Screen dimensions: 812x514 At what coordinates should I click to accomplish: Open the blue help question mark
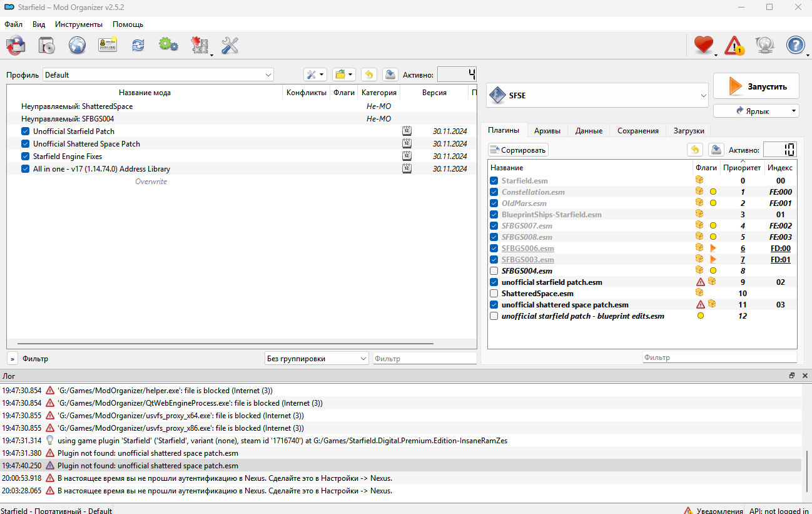795,45
